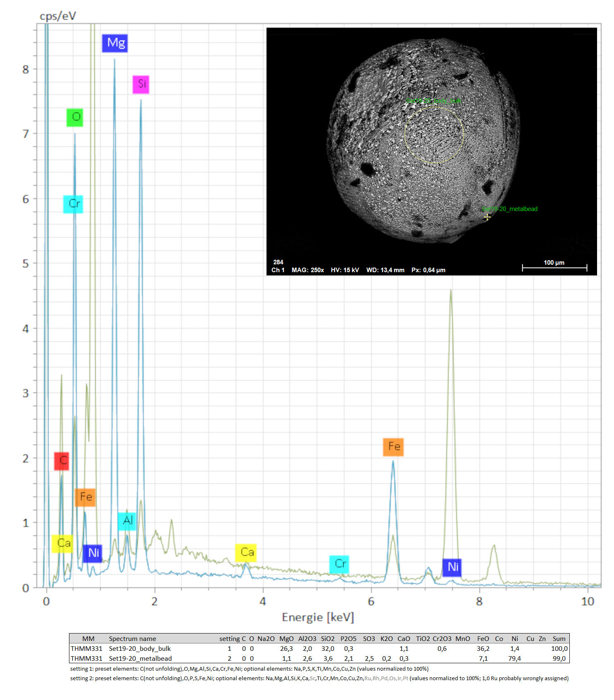The width and height of the screenshot is (614, 700).
Task: Click the 100 µm scale bar
Action: tap(554, 268)
